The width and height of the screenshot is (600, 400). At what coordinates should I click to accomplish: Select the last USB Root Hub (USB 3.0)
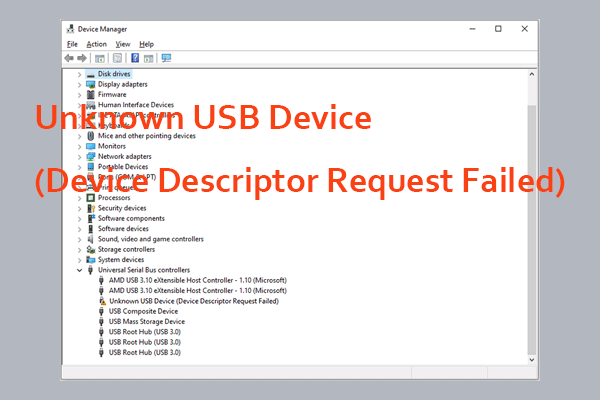click(x=144, y=352)
